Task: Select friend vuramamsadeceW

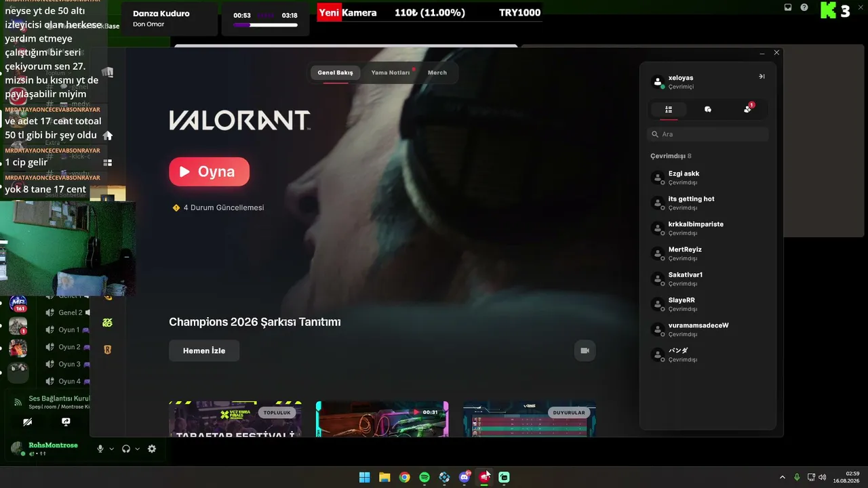Action: click(708, 329)
